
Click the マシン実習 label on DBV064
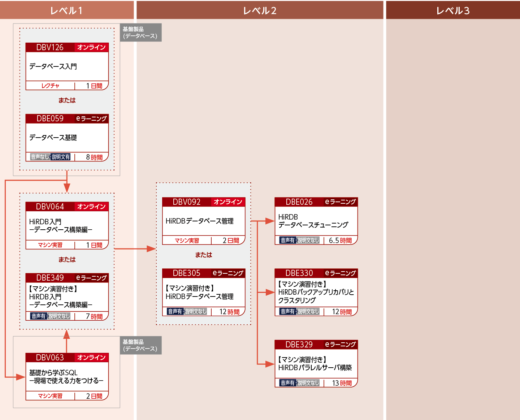point(50,245)
